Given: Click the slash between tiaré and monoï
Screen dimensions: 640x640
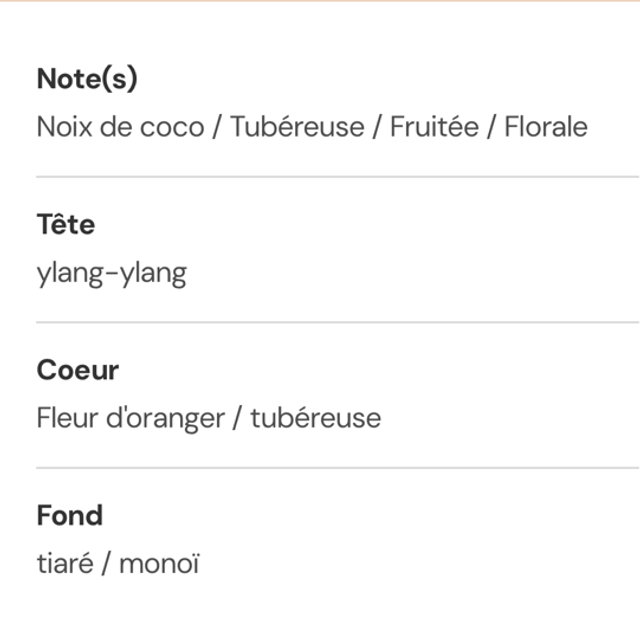Looking at the screenshot, I should tap(106, 563).
